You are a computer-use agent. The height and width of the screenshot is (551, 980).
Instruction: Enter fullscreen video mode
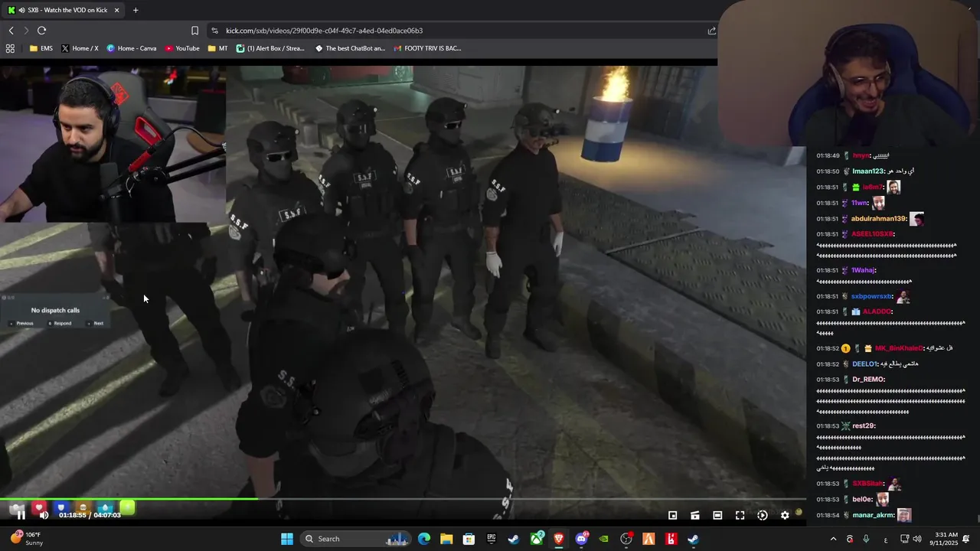pyautogui.click(x=740, y=515)
